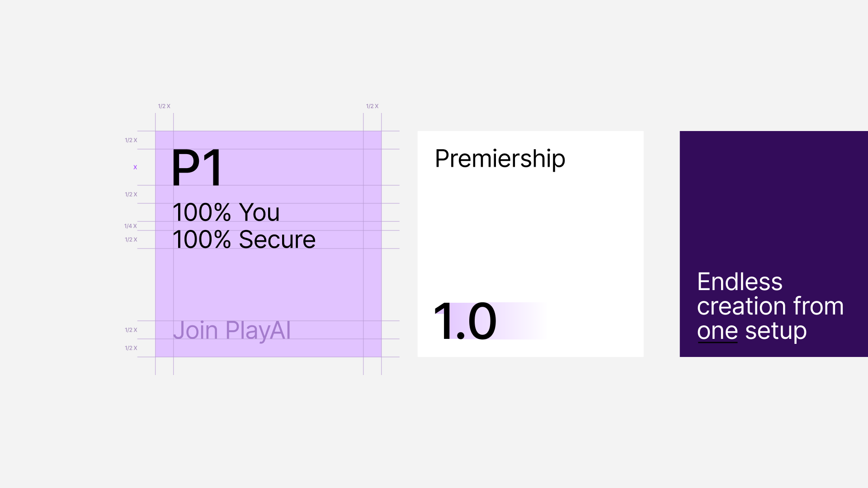Screen dimensions: 868x488
Task: Click the top-left '1/2 X' column label
Action: click(x=164, y=106)
